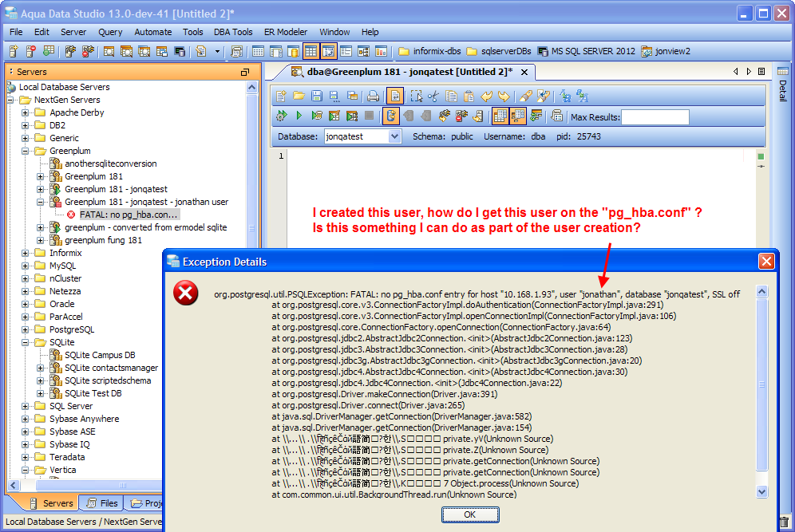Open the Automate menu

(x=153, y=32)
